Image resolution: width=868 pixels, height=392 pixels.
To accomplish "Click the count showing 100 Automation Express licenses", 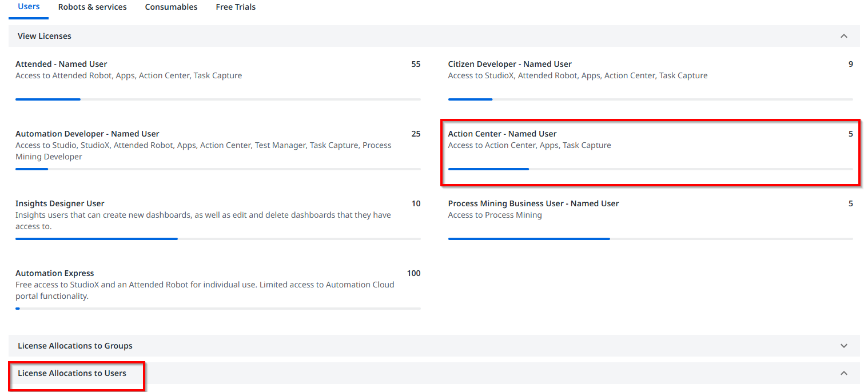I will pyautogui.click(x=413, y=273).
